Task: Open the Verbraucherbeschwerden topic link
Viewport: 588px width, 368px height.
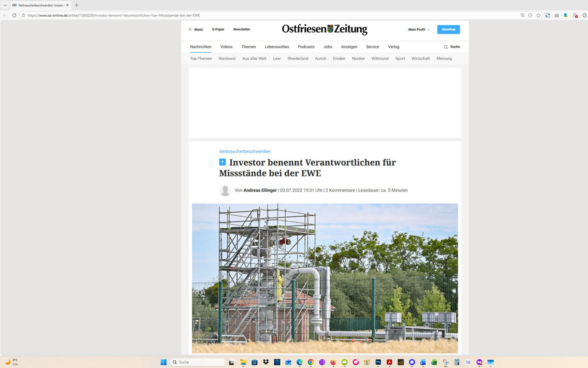Action: (x=245, y=151)
